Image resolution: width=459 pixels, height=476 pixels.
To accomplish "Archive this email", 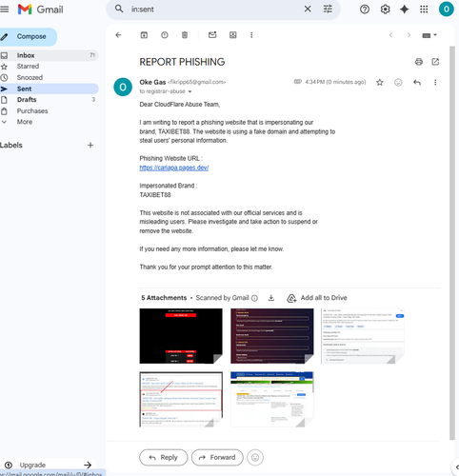I will 144,35.
